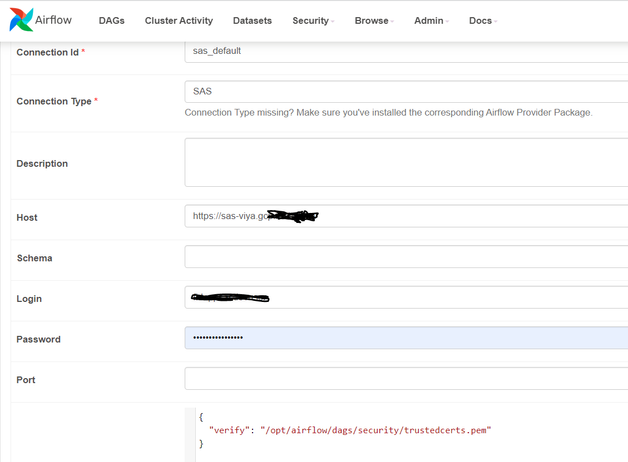Click the Password field

coord(405,338)
